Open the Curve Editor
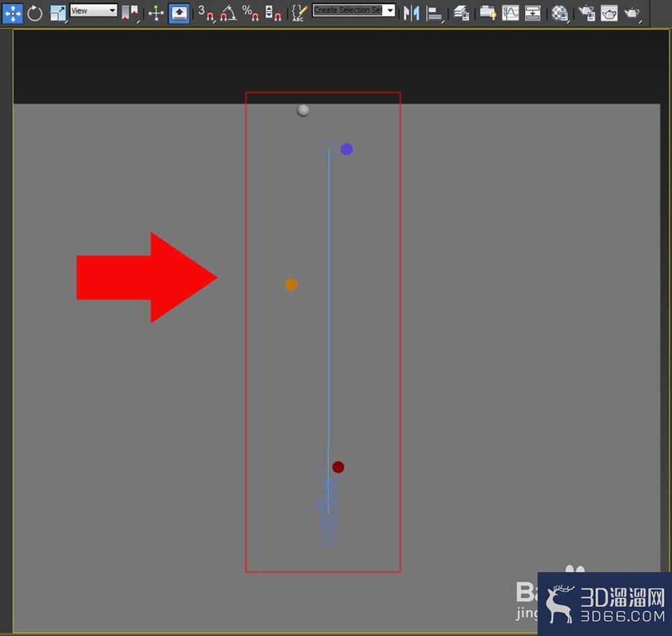672x636 pixels. click(510, 13)
